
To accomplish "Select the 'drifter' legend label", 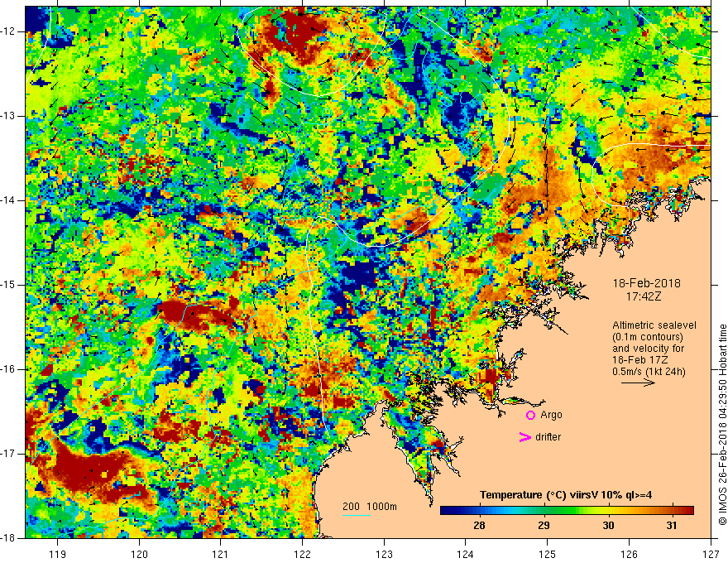I will click(548, 437).
